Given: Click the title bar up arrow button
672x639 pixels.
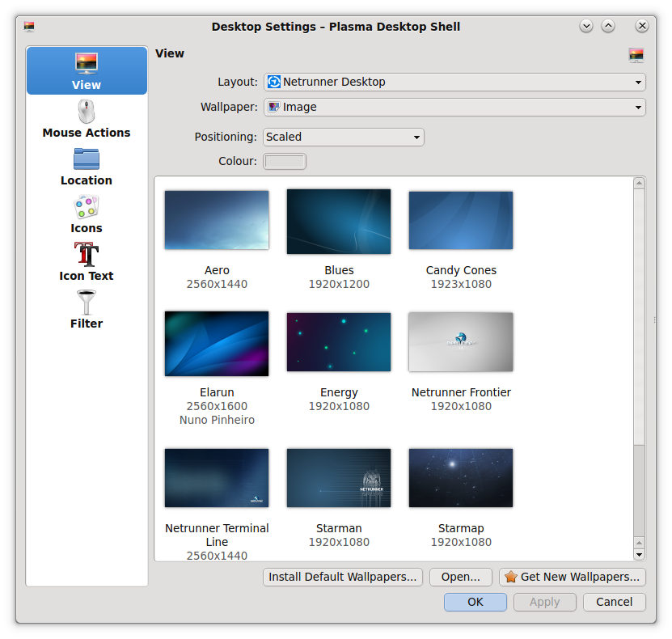Looking at the screenshot, I should 608,27.
